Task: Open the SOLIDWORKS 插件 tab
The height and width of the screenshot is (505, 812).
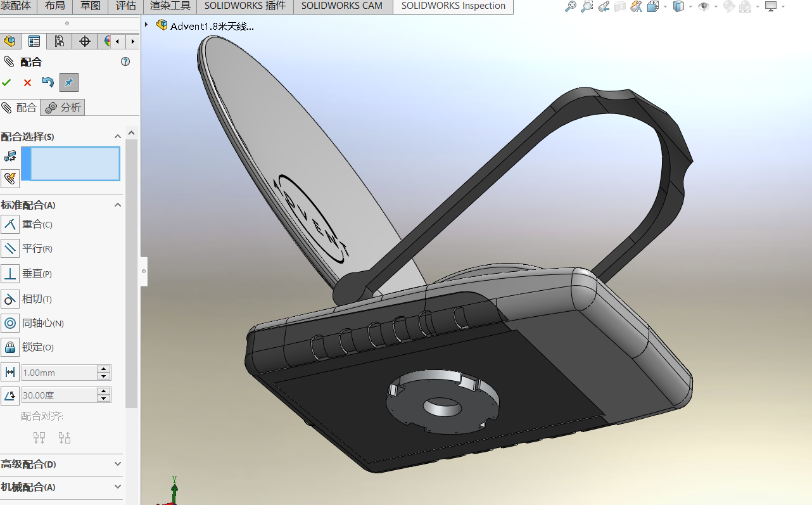Action: pyautogui.click(x=245, y=6)
